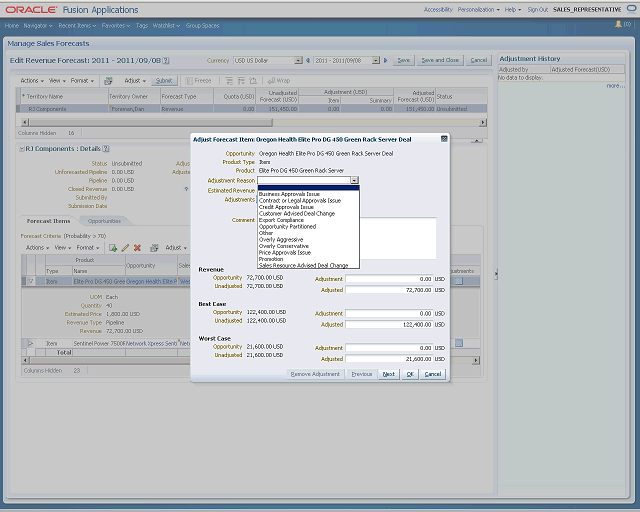Collapse the Adjustment History side panel
This screenshot has height=512, width=640.
pyautogui.click(x=496, y=274)
